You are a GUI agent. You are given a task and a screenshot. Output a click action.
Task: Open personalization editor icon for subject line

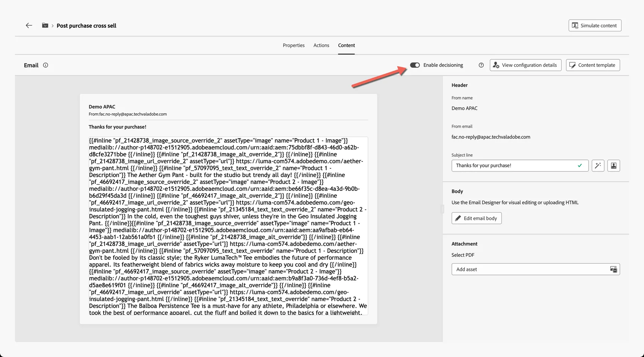(613, 165)
